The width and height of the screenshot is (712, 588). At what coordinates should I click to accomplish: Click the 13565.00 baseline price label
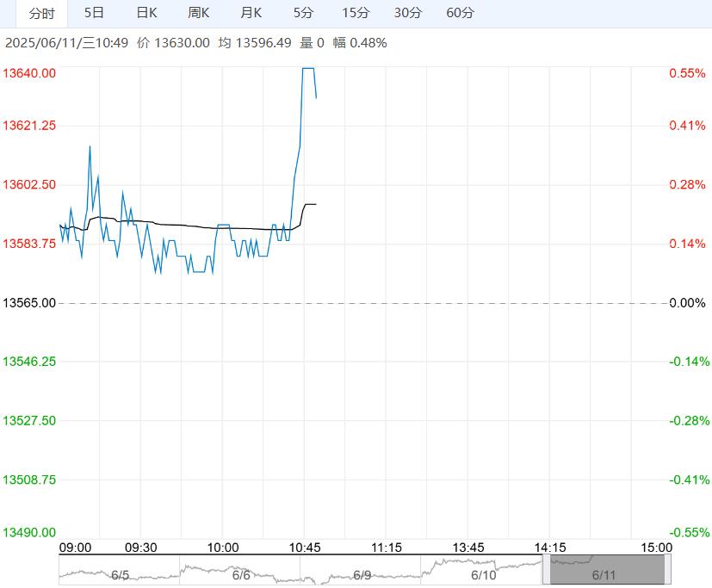[30, 303]
